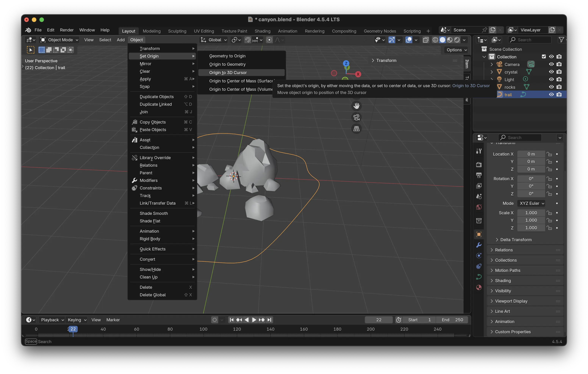
Task: Open the Object Mode dropdown
Action: coord(60,40)
